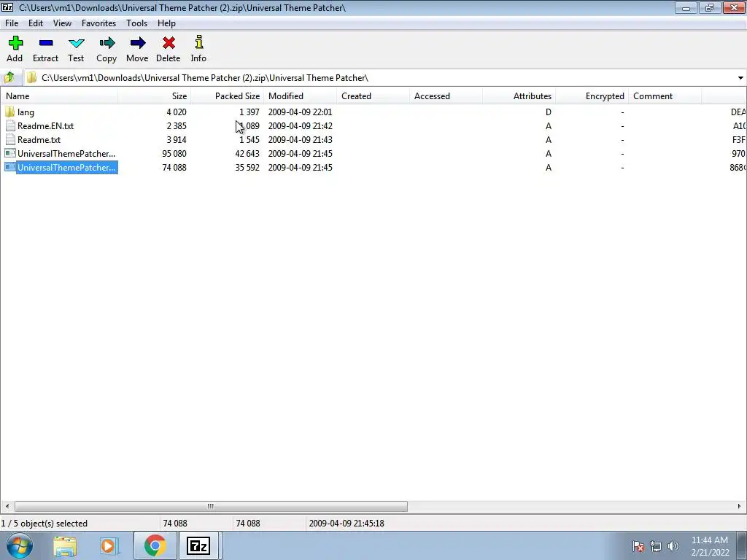Open the File menu
The width and height of the screenshot is (747, 560).
(x=12, y=23)
